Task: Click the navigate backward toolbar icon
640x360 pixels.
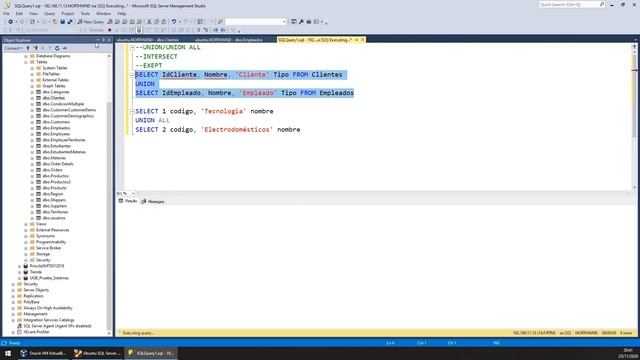Action: pyautogui.click(x=10, y=22)
